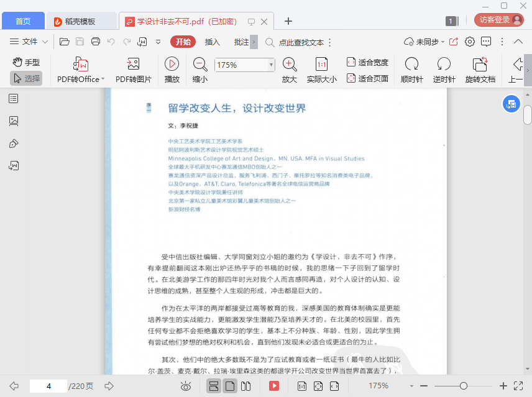Viewport: 532px width, 397px height.
Task: Click the zoom slider handle
Action: (x=464, y=386)
